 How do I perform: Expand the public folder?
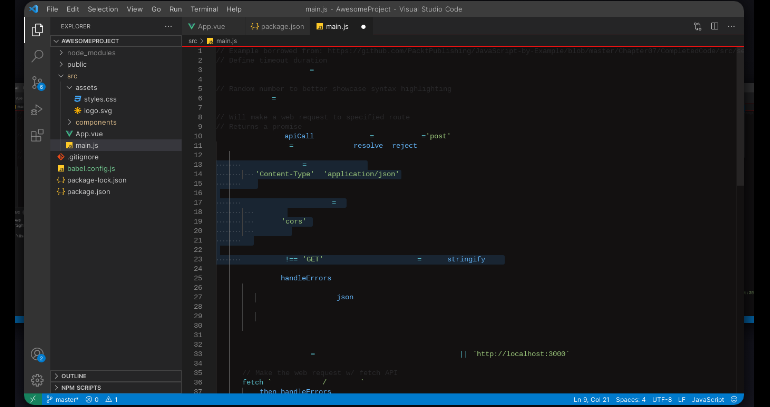[x=116, y=64]
